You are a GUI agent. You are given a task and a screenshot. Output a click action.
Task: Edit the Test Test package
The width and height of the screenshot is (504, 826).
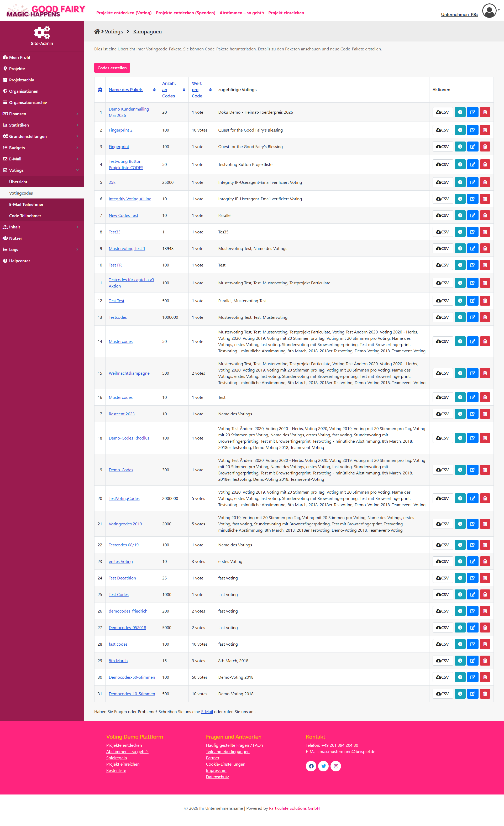click(x=472, y=301)
